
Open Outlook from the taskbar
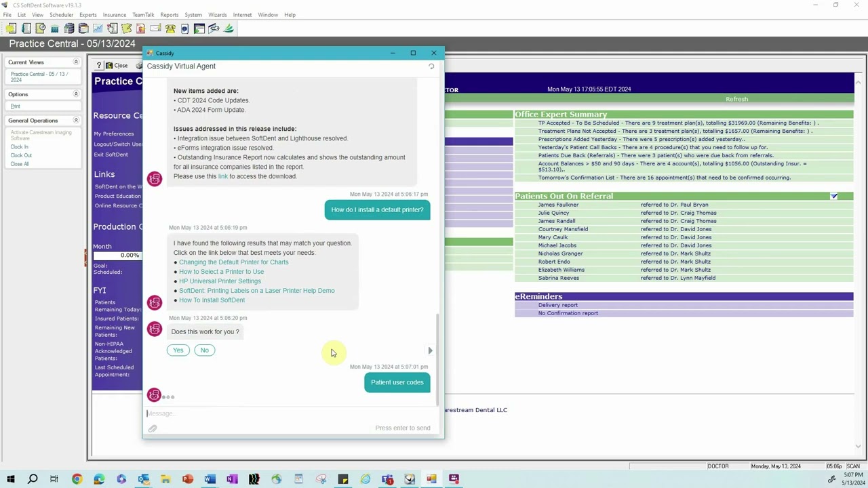(x=143, y=479)
